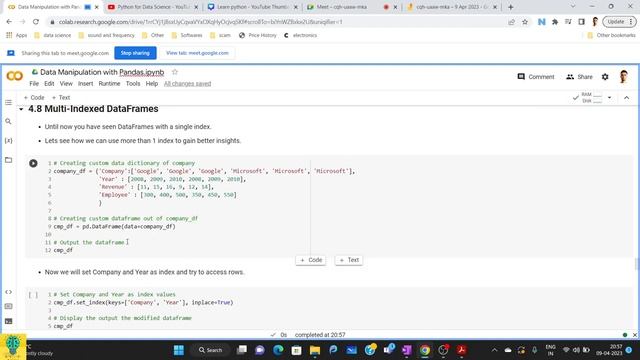Switch to Learn python YouTube Thumbnail tab

point(253,7)
